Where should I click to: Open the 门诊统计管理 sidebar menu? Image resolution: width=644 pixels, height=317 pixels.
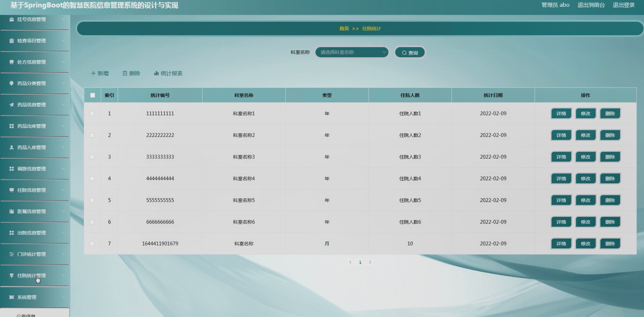pos(31,254)
